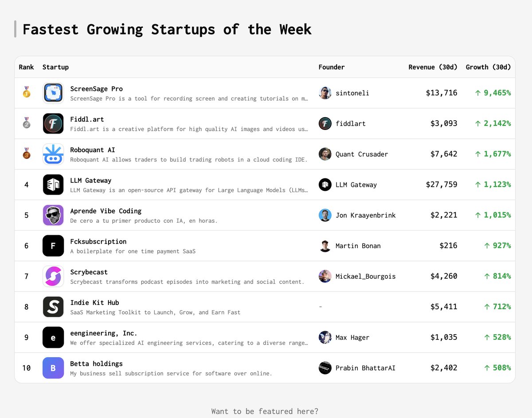Screen dimensions: 532x418
Task: Sort by Growth (30d) column header
Action: click(x=488, y=67)
